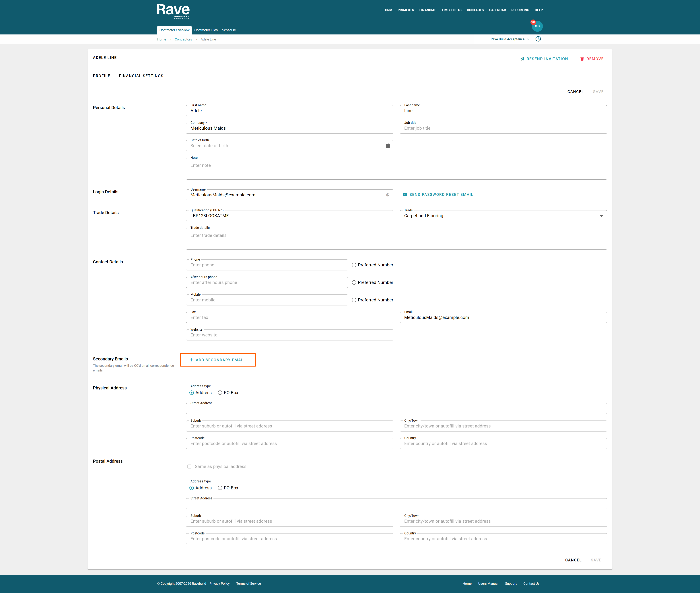Copy username using the copy icon

point(388,195)
